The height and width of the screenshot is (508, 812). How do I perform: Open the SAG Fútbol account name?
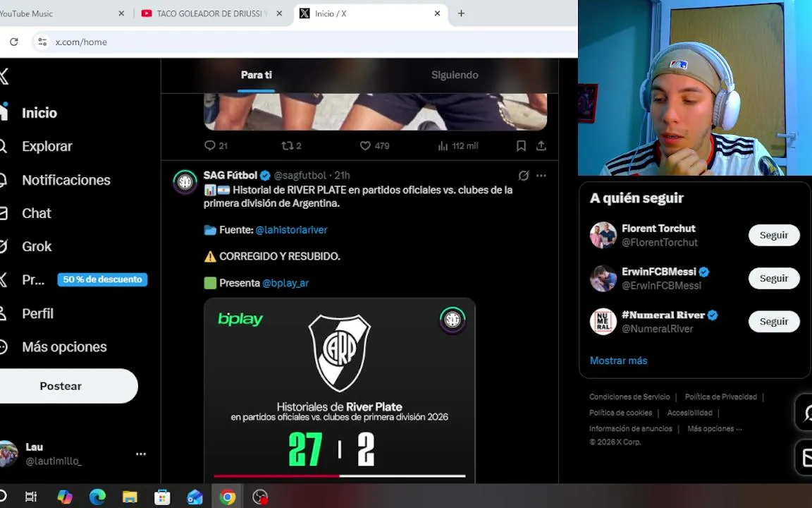[230, 175]
